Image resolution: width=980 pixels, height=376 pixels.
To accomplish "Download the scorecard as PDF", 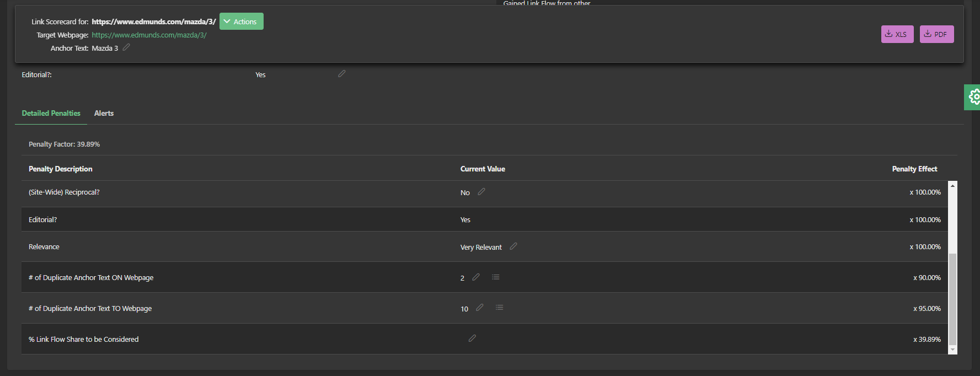I will pyautogui.click(x=936, y=34).
